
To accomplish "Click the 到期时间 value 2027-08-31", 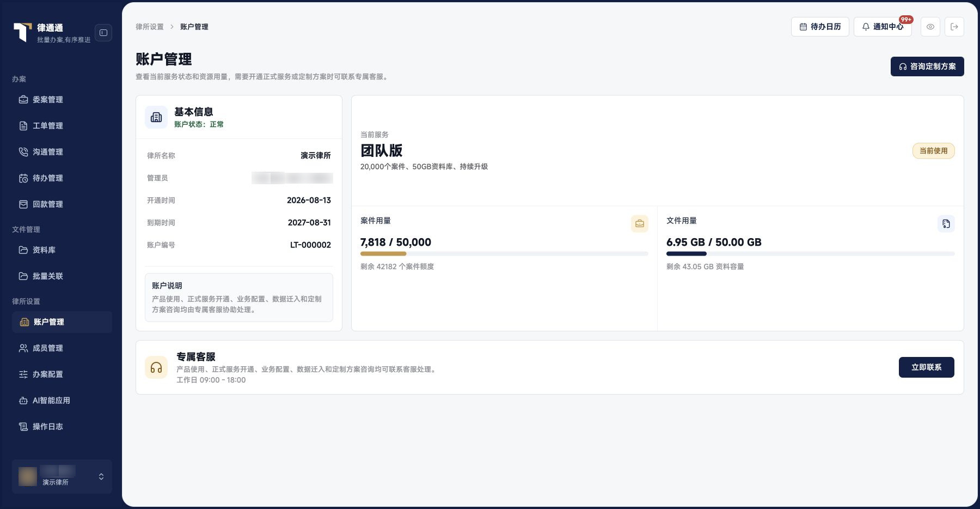I will coord(309,223).
